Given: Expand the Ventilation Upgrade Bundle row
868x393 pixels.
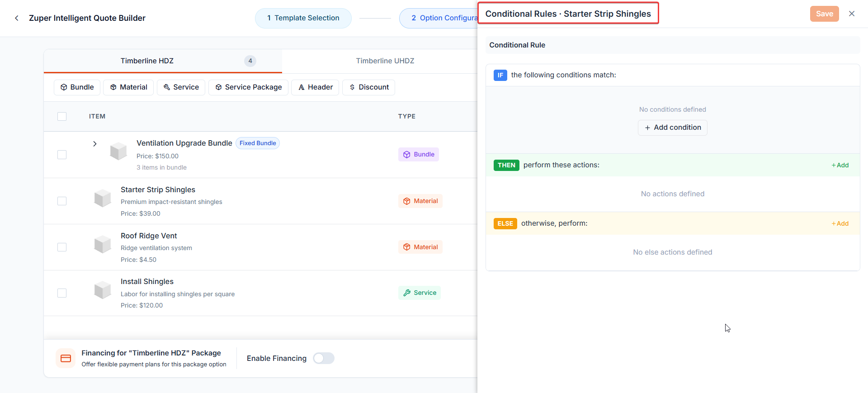Looking at the screenshot, I should [94, 144].
